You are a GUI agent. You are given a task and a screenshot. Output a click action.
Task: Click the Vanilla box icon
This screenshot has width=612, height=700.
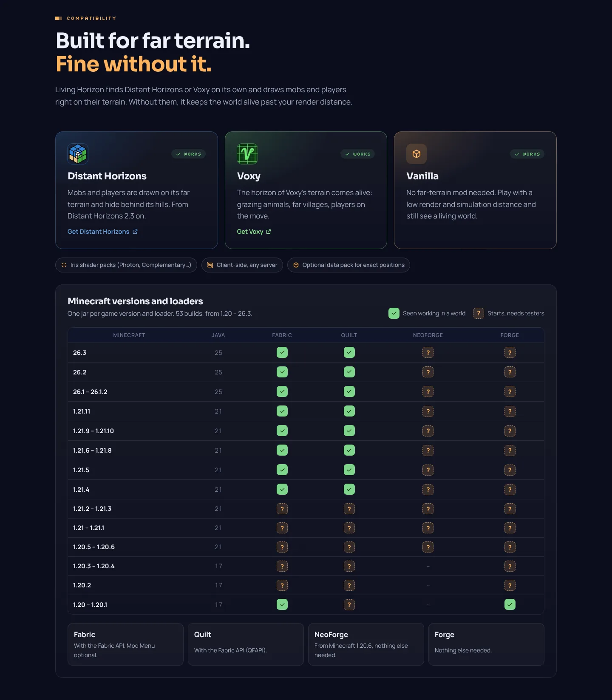click(416, 154)
